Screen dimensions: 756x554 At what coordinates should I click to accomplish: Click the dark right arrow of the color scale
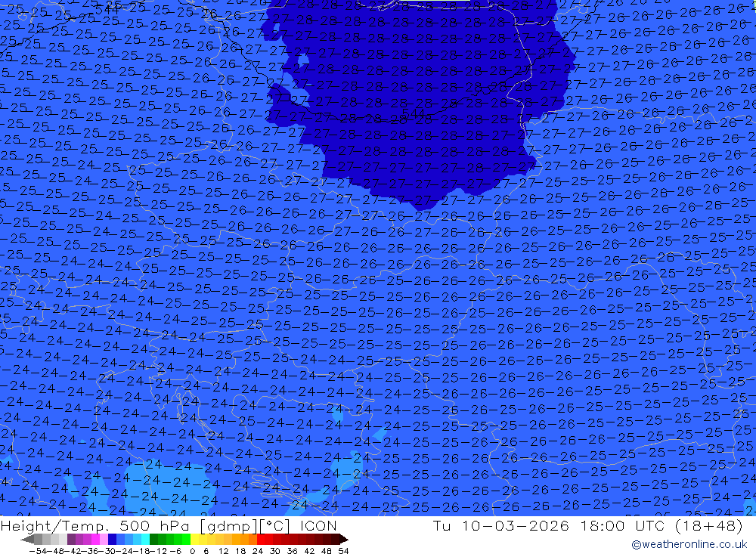(x=344, y=540)
